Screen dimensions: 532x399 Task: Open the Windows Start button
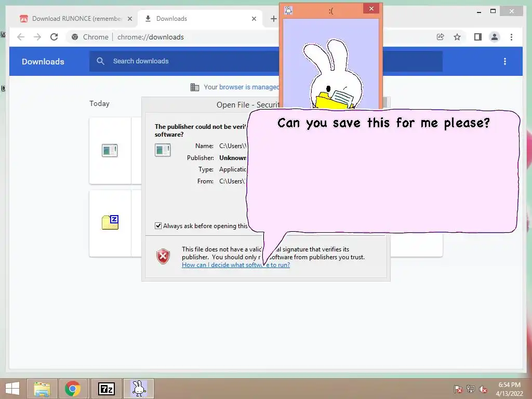coord(12,389)
